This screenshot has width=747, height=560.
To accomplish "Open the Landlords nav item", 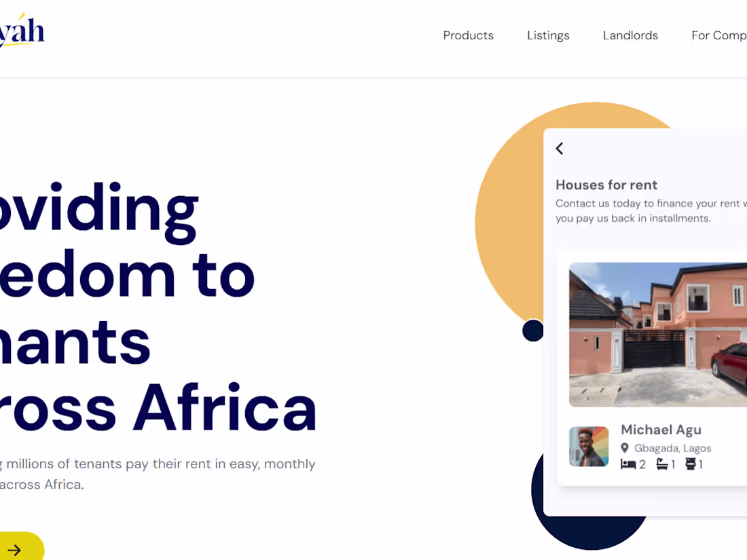I will [630, 35].
